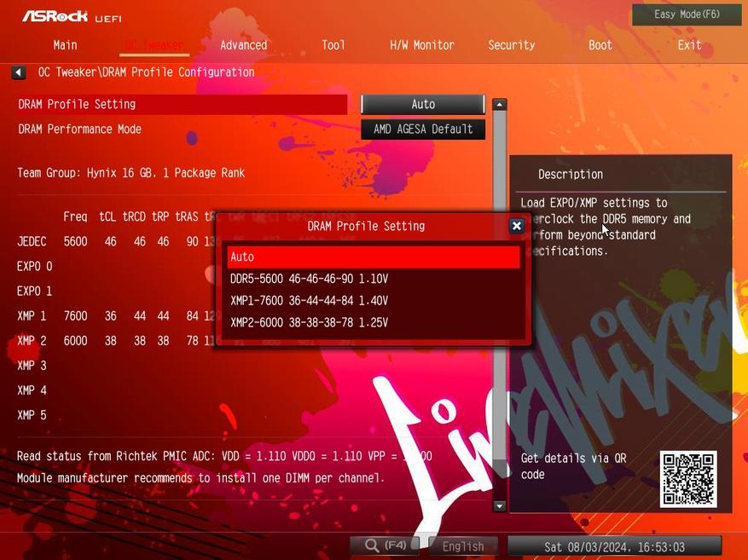
Task: Open DRAM Profile Setting Auto dropdown
Action: coord(423,104)
